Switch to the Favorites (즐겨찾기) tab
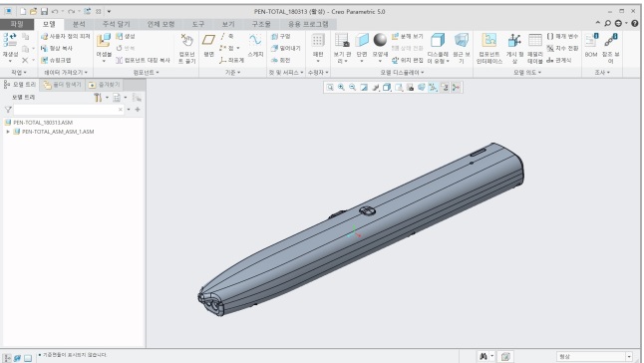Image resolution: width=644 pixels, height=363 pixels. coord(105,85)
